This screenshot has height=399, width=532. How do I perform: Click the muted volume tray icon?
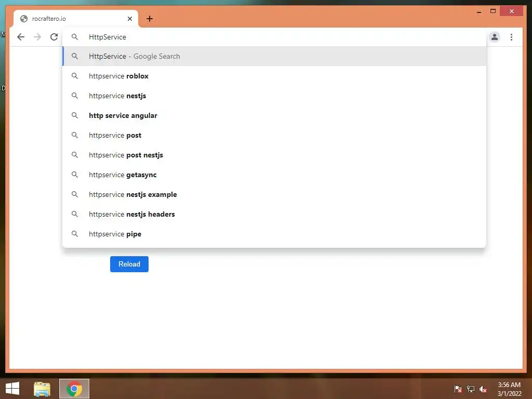tap(483, 389)
